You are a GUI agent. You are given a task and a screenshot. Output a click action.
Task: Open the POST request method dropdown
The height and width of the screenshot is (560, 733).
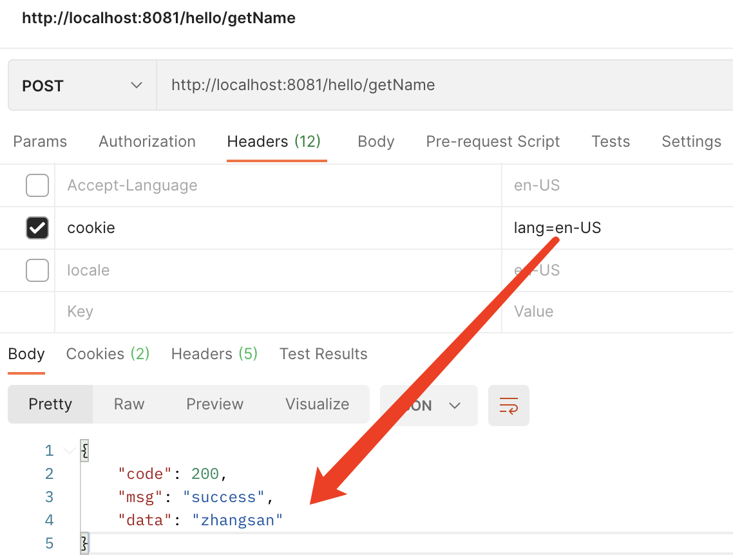81,84
